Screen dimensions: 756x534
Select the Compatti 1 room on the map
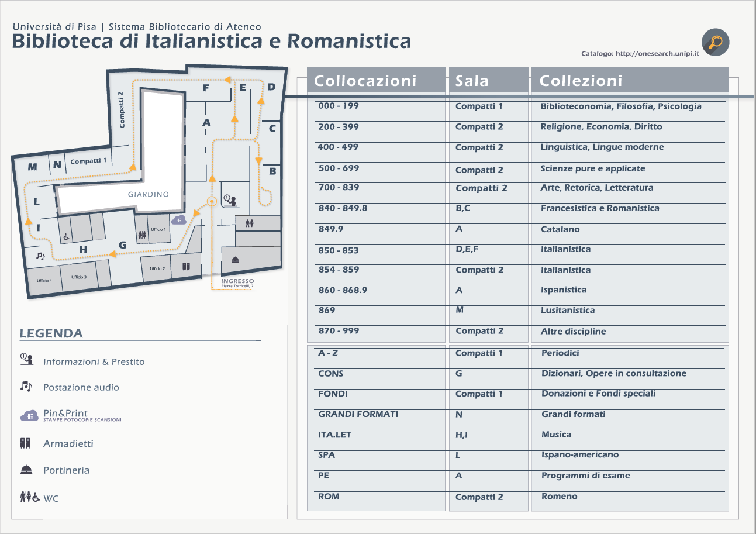88,161
